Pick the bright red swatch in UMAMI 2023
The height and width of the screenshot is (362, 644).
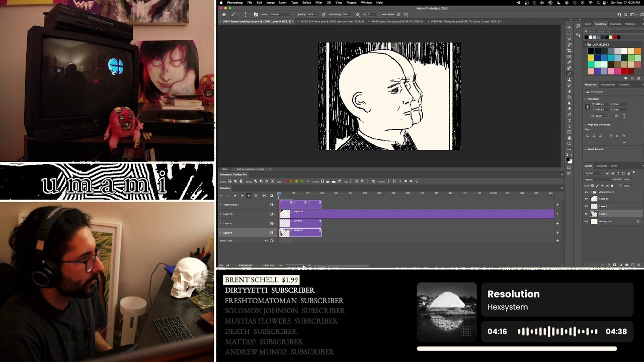click(624, 71)
